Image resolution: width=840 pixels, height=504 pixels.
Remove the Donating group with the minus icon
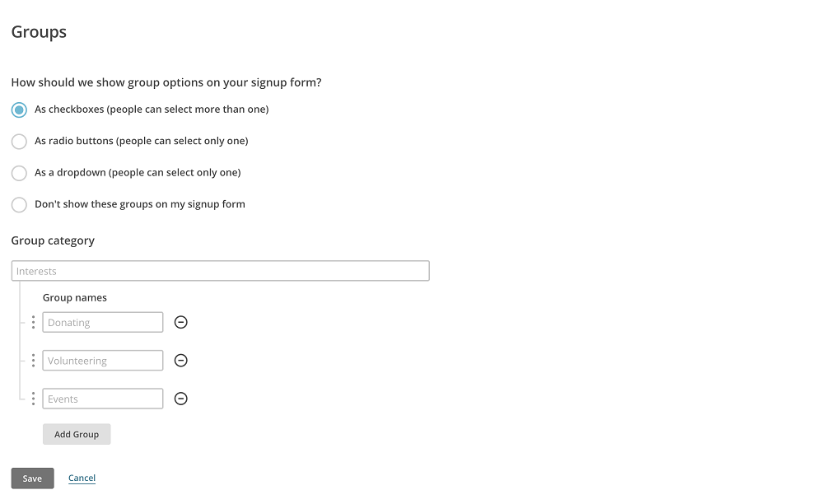coord(180,322)
